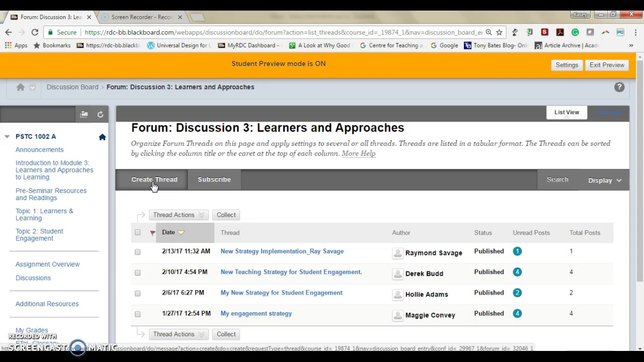644x362 pixels.
Task: Sort by the Author column header
Action: (x=401, y=233)
